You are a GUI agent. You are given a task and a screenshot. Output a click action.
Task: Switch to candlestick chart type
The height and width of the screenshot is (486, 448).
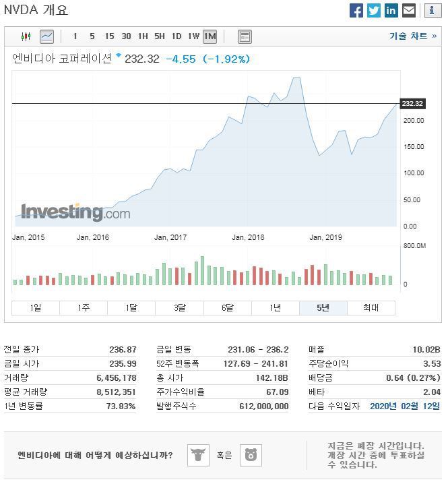pos(26,36)
